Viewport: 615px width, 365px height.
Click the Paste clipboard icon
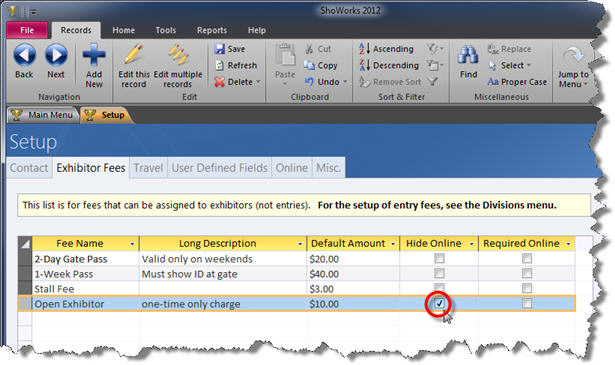pyautogui.click(x=285, y=55)
